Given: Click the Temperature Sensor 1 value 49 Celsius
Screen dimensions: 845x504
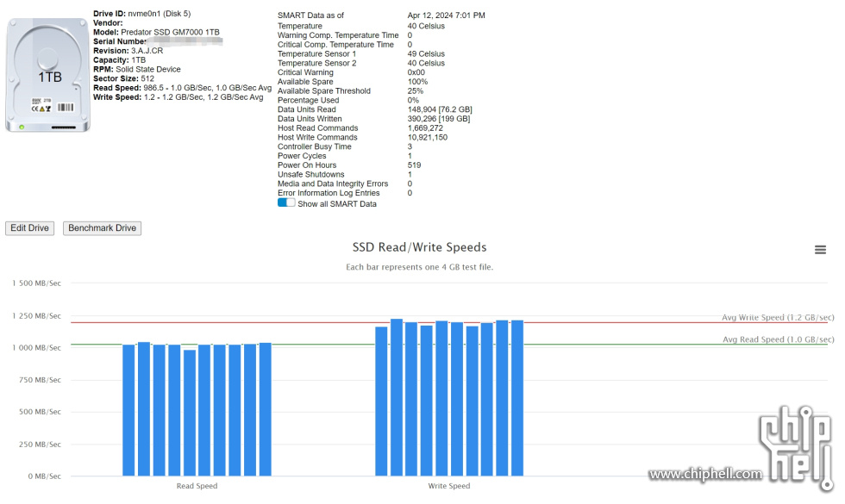Looking at the screenshot, I should 426,53.
